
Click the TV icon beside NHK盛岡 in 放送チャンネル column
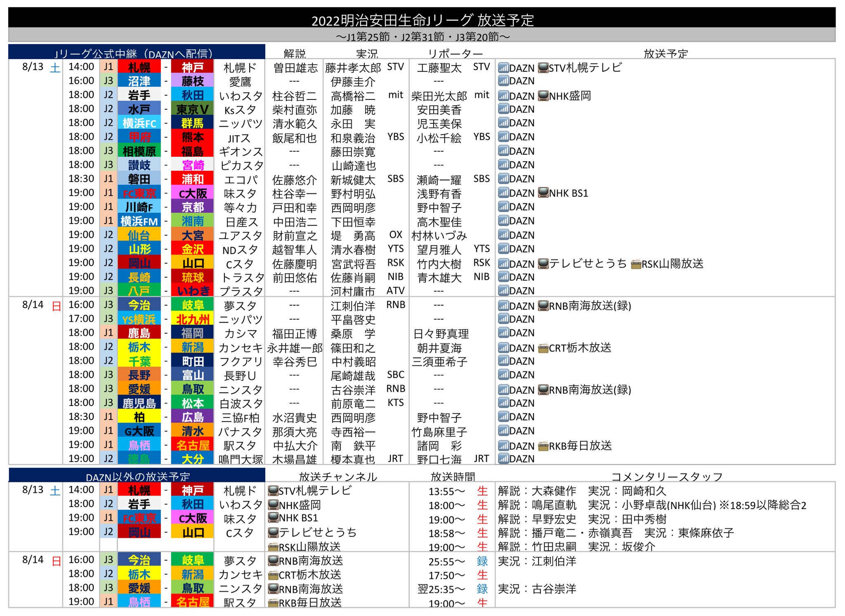[273, 505]
